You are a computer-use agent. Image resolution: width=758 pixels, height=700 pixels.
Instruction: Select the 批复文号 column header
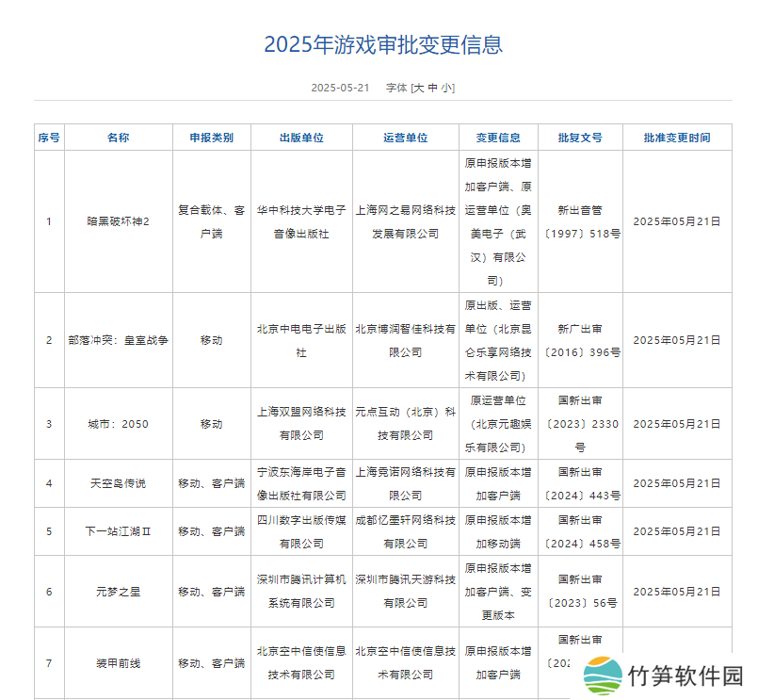tap(579, 138)
